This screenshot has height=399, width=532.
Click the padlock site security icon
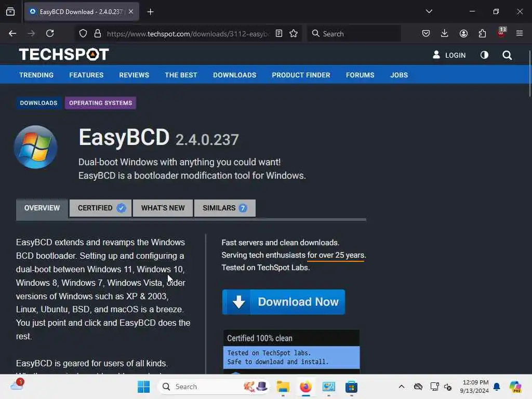point(98,33)
